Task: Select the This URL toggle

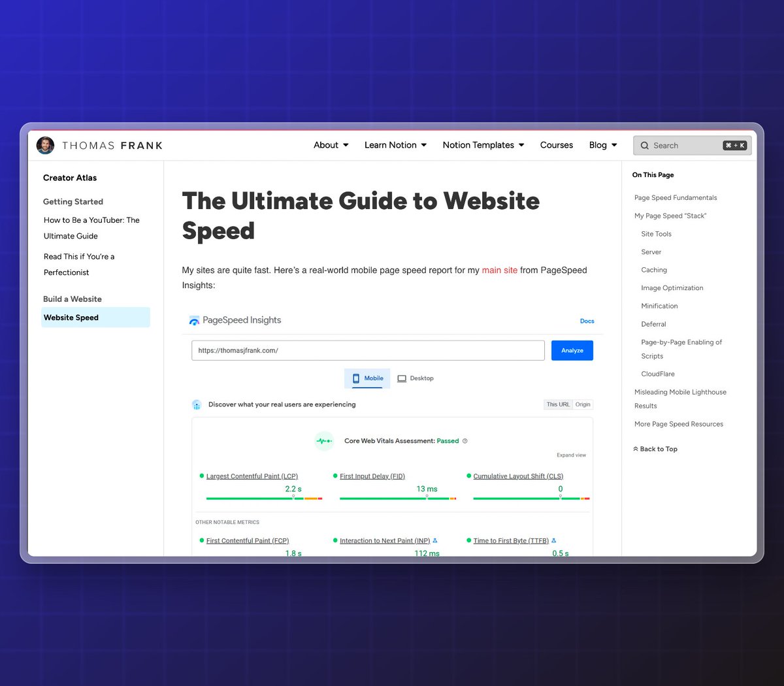Action: point(558,404)
